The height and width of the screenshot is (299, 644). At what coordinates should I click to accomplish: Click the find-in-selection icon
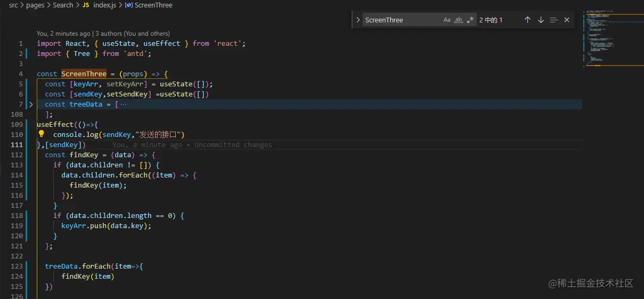pos(554,20)
